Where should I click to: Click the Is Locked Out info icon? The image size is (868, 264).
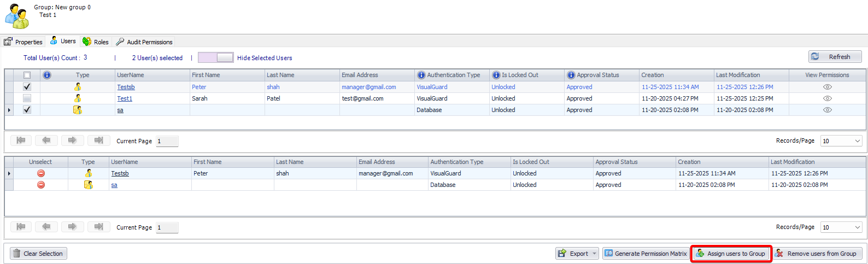click(496, 75)
